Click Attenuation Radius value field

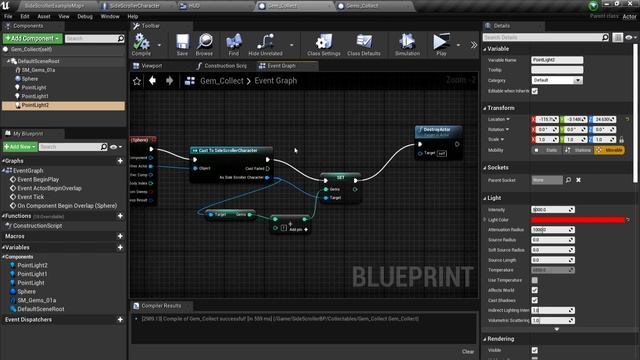pos(553,230)
